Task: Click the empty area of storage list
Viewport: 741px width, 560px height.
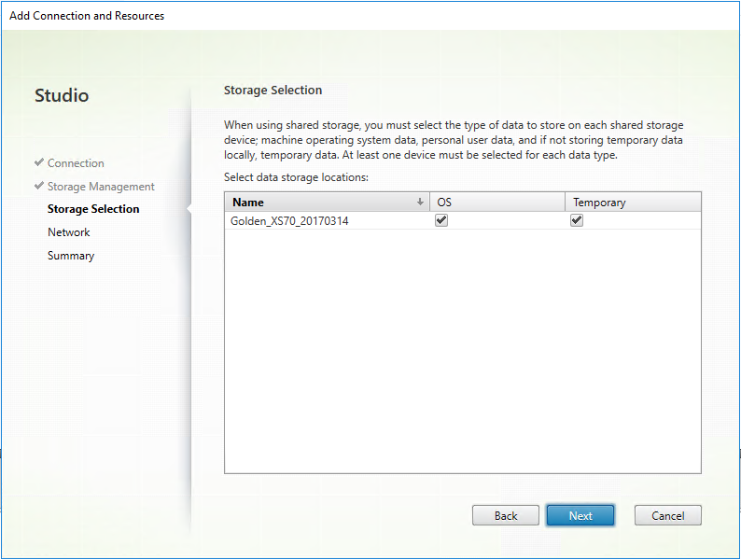Action: tap(462, 355)
